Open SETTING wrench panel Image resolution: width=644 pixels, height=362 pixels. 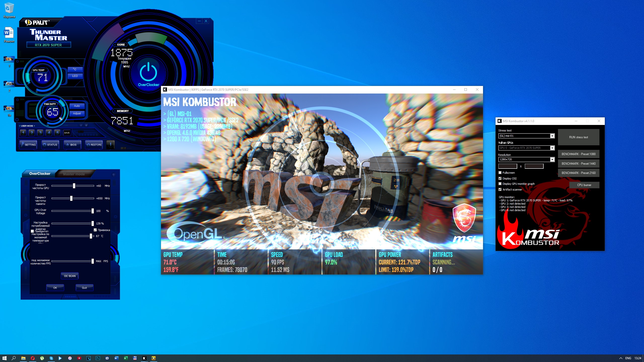click(x=28, y=145)
